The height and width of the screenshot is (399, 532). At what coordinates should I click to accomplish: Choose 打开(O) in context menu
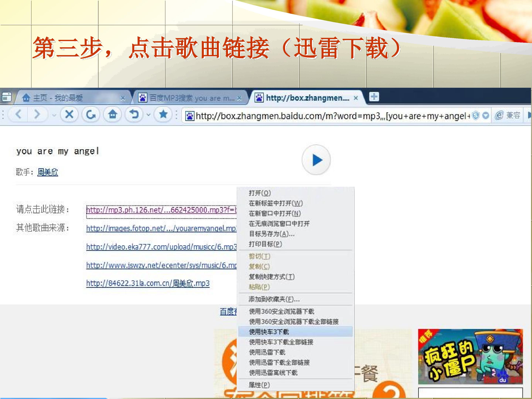tap(296, 193)
